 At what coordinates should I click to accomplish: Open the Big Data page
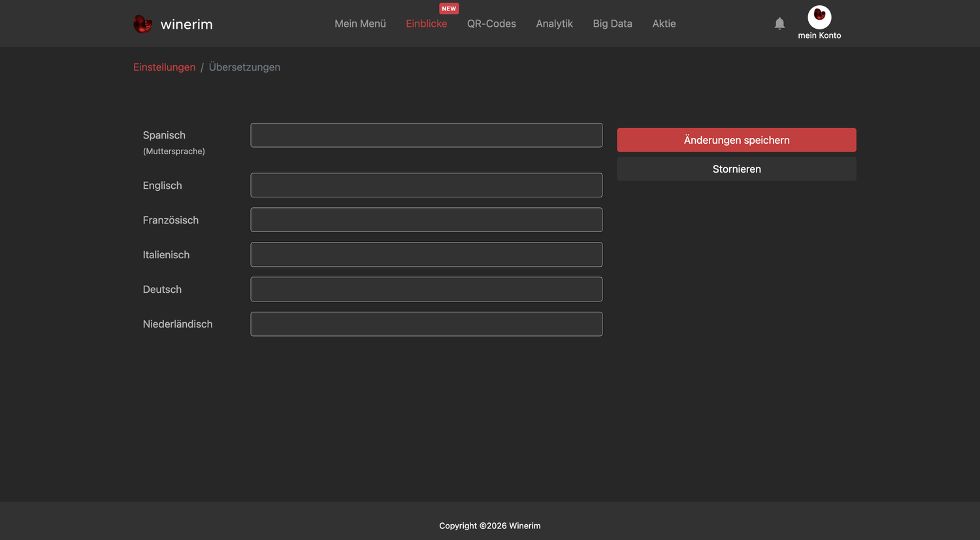click(x=612, y=24)
